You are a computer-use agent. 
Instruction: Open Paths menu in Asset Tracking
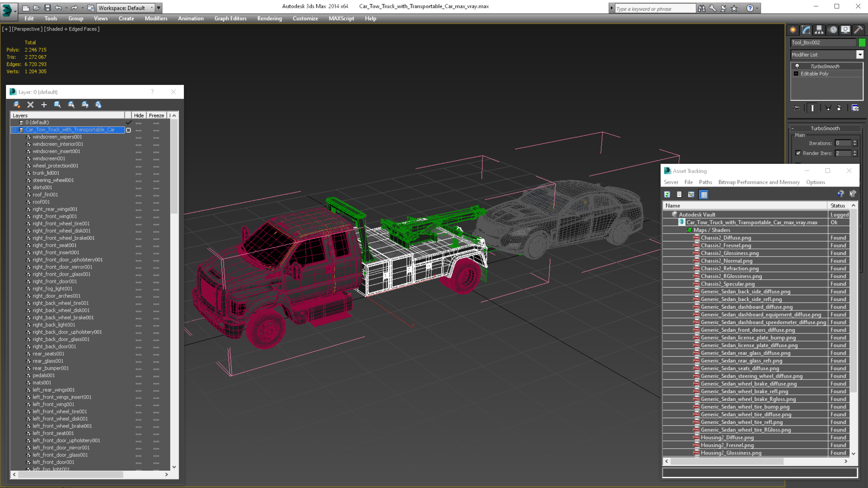pos(705,182)
